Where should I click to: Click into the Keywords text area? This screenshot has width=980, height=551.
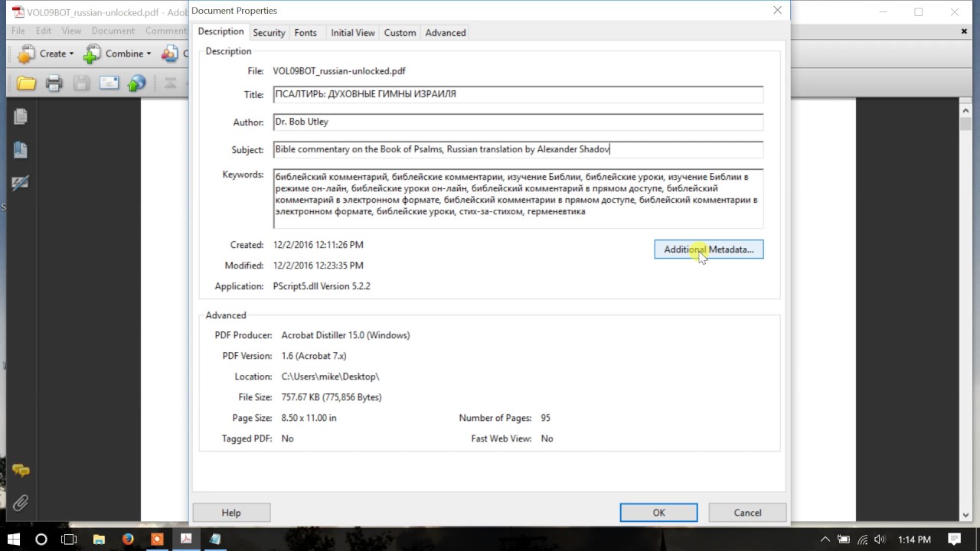click(x=518, y=198)
